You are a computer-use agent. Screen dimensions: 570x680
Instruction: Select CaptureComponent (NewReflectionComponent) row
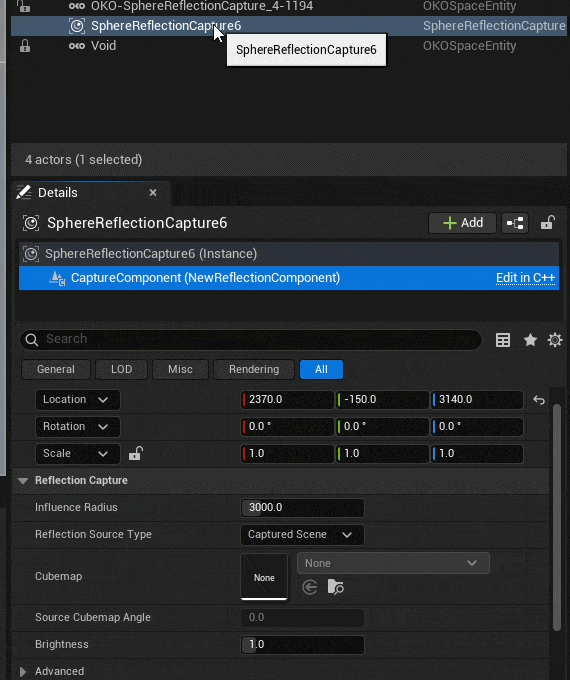[x=288, y=278]
